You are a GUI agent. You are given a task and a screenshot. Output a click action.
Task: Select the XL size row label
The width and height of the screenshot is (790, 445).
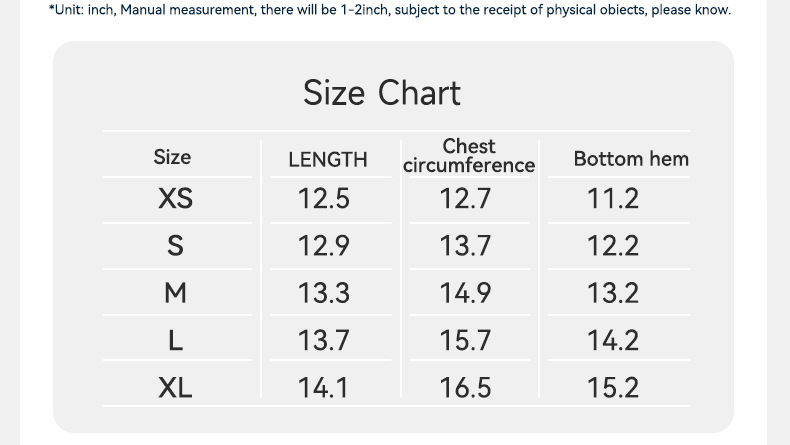(175, 387)
